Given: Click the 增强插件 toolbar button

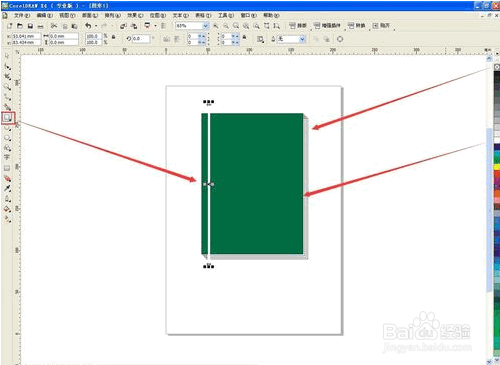Looking at the screenshot, I should 327,26.
